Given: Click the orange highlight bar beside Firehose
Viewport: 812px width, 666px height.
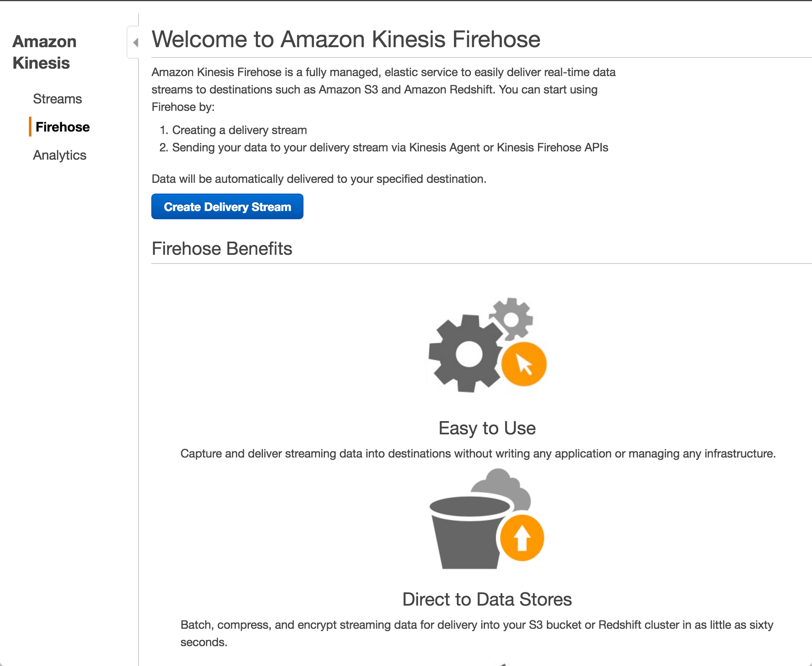Looking at the screenshot, I should click(x=31, y=127).
